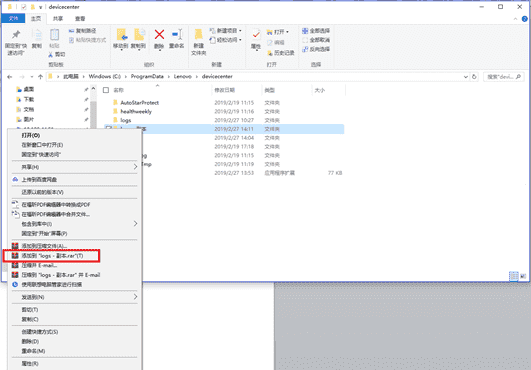The height and width of the screenshot is (370, 531).
Task: Click Windows (C:) in the address breadcrumb
Action: click(105, 77)
